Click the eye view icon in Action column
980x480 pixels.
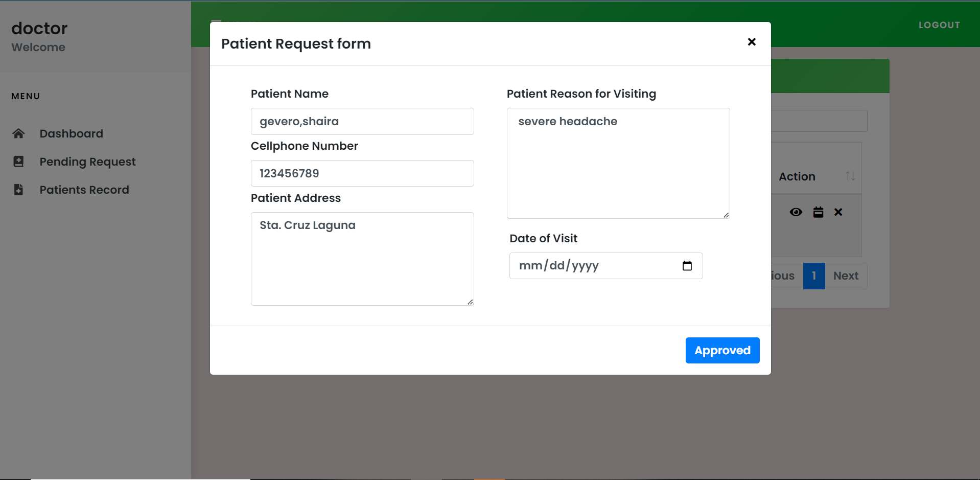796,212
